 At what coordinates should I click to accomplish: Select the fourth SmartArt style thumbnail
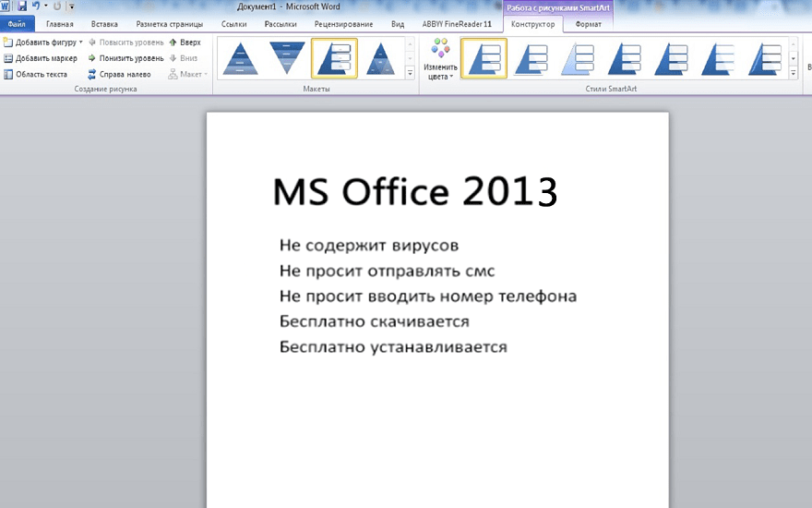point(625,58)
